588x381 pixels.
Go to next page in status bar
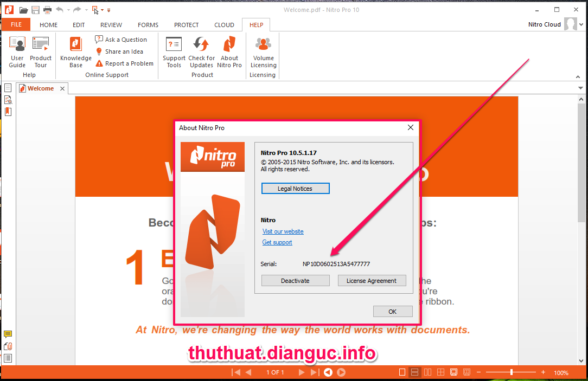pyautogui.click(x=301, y=372)
